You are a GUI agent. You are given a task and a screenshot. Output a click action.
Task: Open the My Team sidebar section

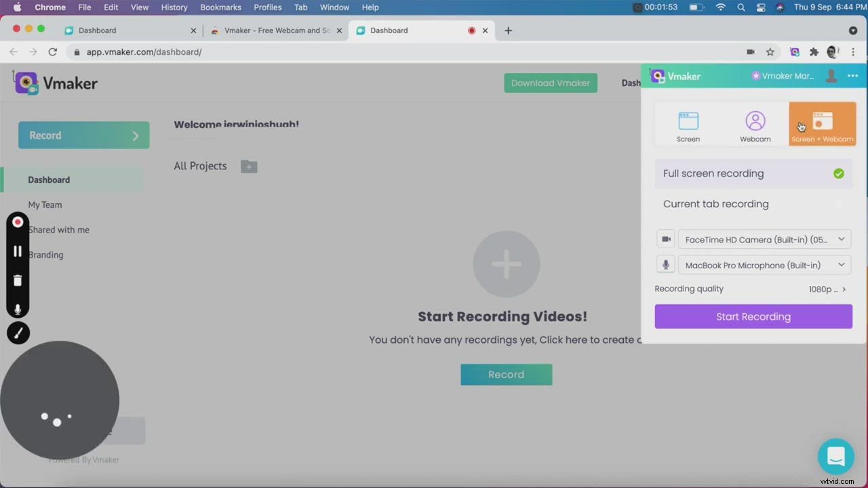(45, 204)
